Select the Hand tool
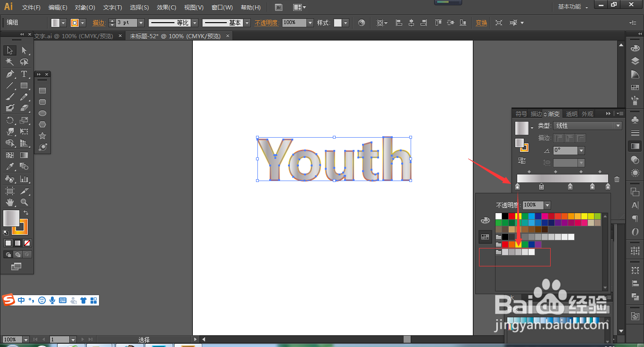This screenshot has height=347, width=644. pos(10,202)
